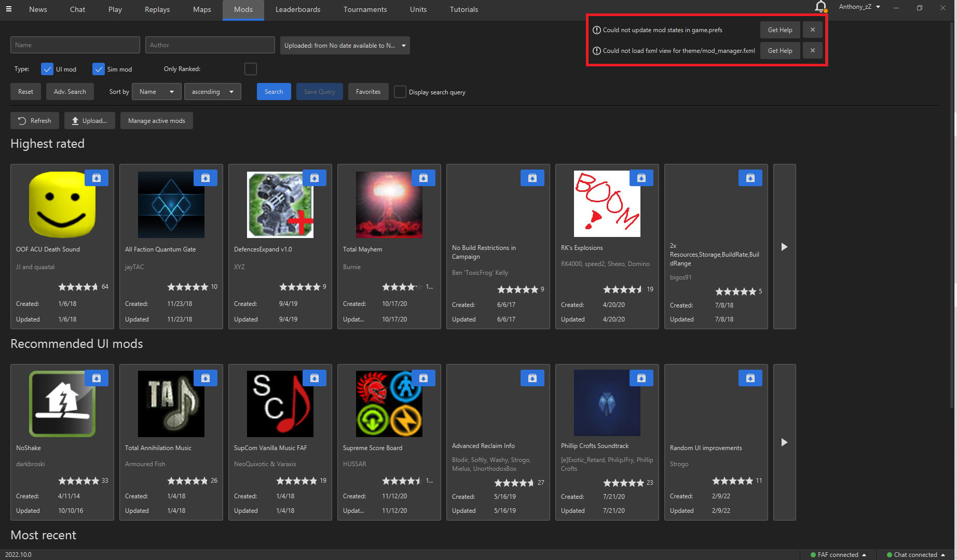
Task: Install SupCom Vanilla Music FAF mod
Action: (x=315, y=378)
